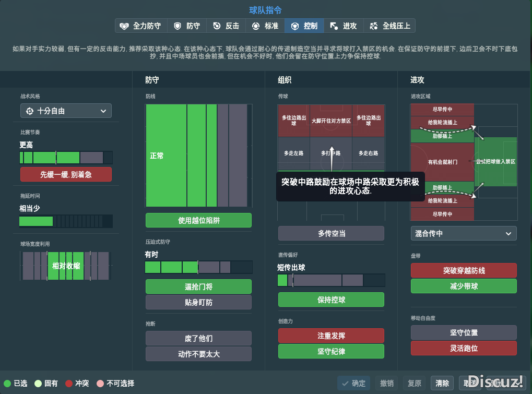Open the 十分自由 tactical style dropdown
Image resolution: width=532 pixels, height=394 pixels.
pos(66,111)
